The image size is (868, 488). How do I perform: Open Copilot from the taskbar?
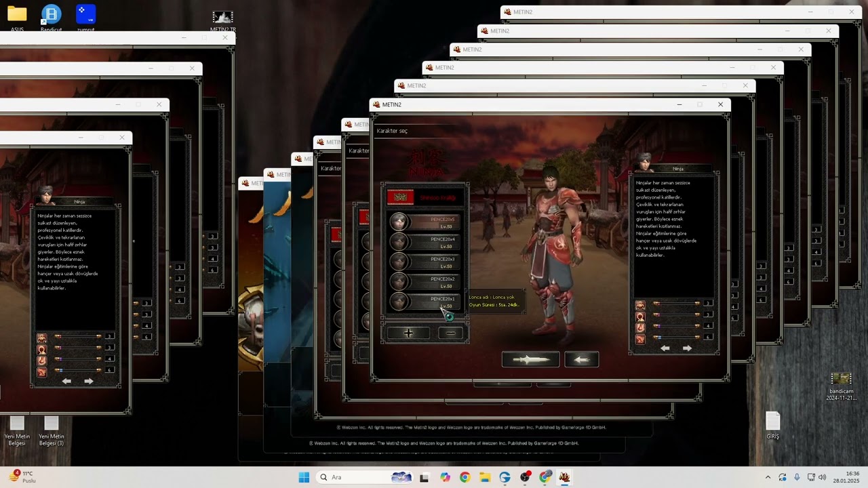[445, 477]
